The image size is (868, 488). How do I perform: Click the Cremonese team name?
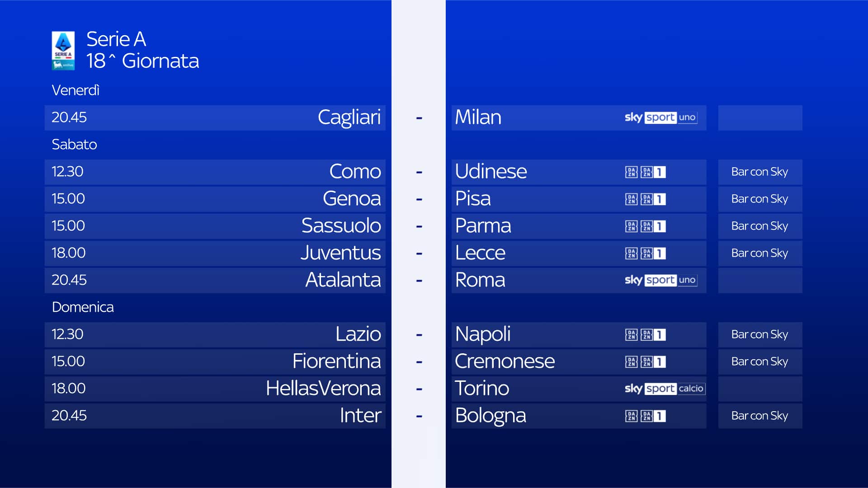505,361
